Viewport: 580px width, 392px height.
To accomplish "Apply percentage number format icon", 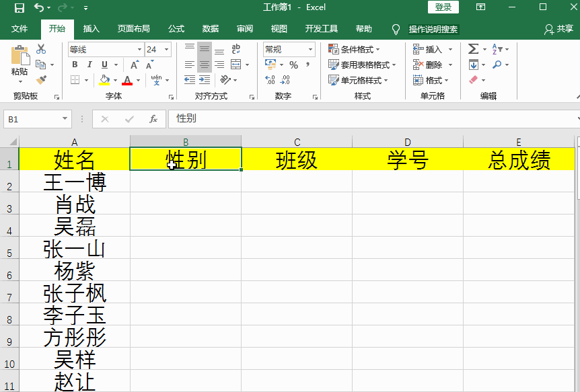I will pos(294,65).
